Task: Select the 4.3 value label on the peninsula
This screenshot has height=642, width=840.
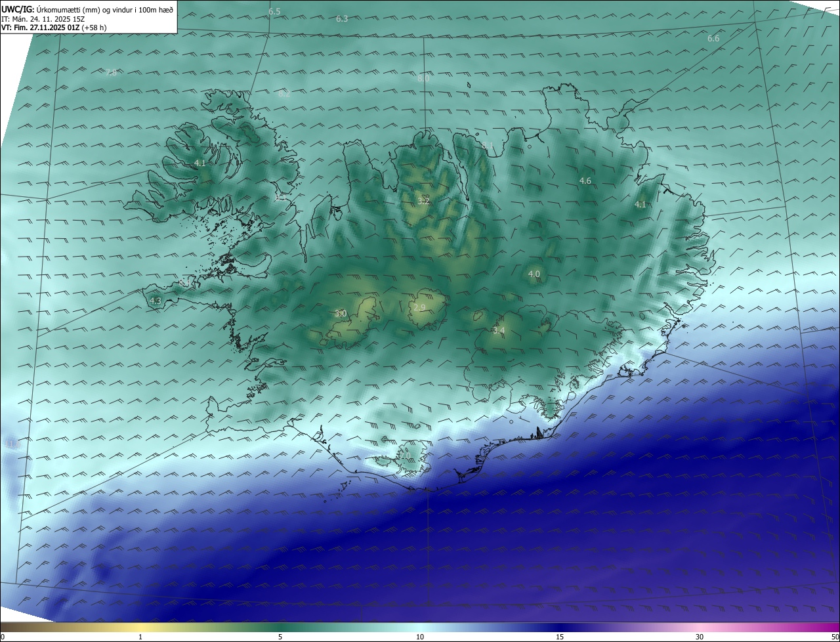Action: pyautogui.click(x=156, y=301)
